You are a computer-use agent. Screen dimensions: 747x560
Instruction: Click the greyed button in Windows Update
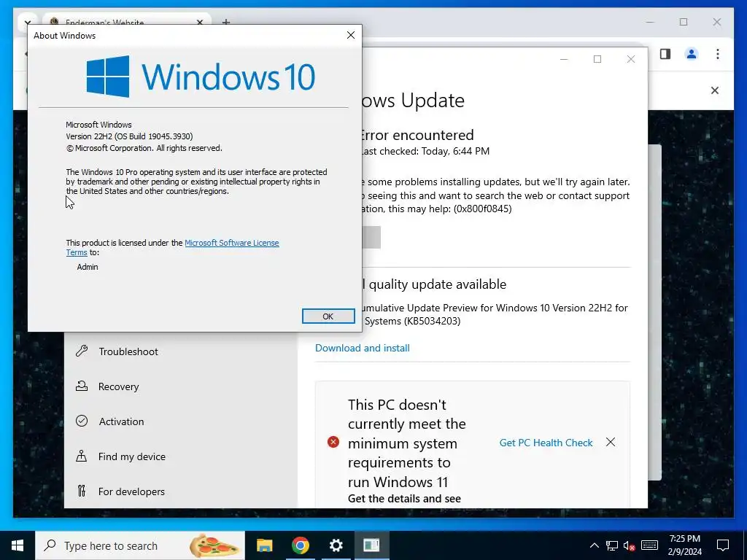pyautogui.click(x=371, y=237)
